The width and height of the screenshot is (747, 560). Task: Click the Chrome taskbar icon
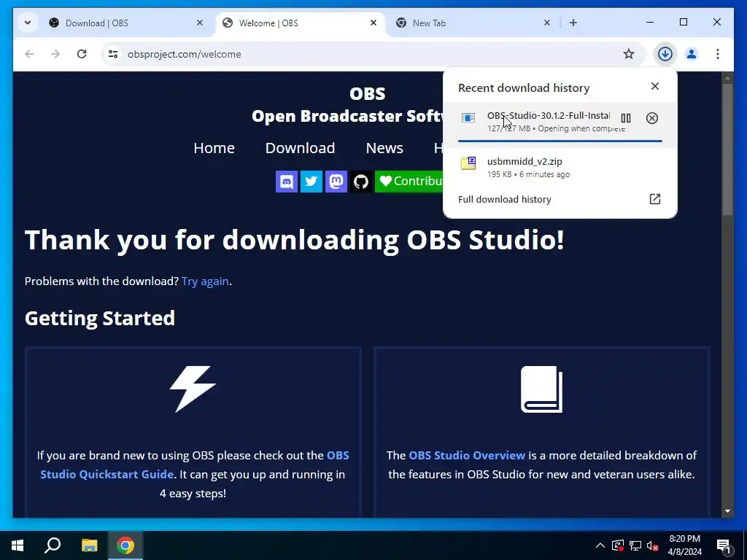[125, 545]
